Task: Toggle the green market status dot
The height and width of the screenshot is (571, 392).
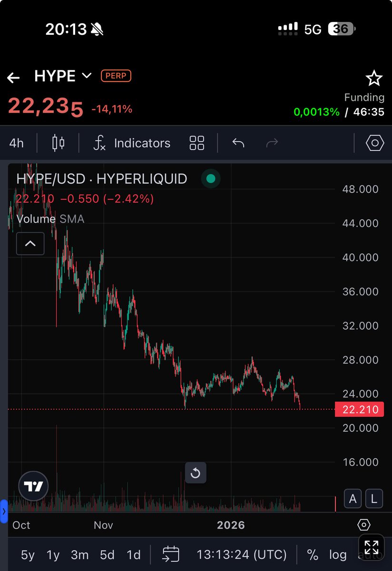Action: (x=211, y=179)
